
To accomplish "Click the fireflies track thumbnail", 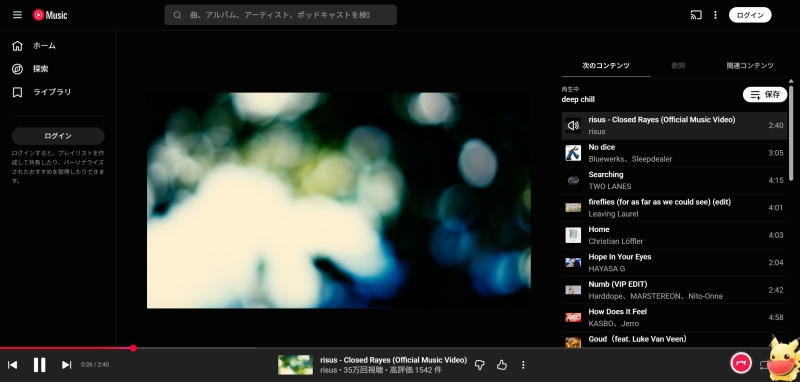I will click(573, 208).
